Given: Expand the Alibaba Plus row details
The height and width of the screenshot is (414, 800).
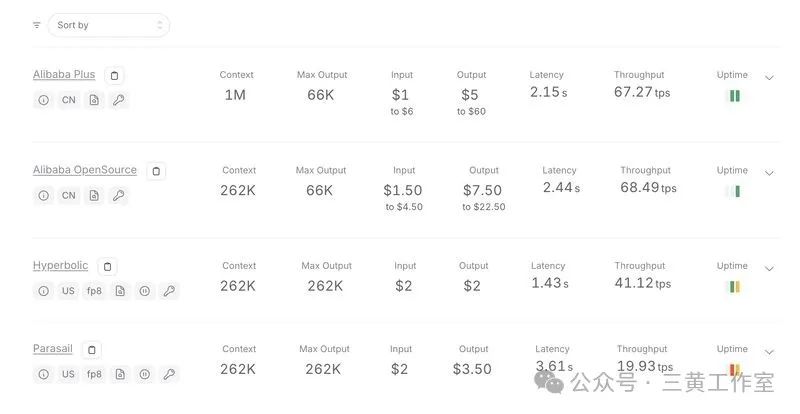Looking at the screenshot, I should point(769,78).
